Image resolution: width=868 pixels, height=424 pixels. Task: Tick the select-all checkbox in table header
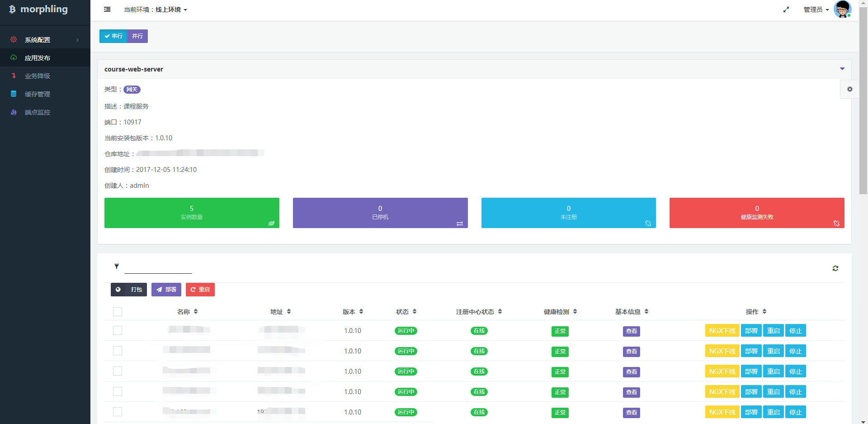[x=118, y=312]
